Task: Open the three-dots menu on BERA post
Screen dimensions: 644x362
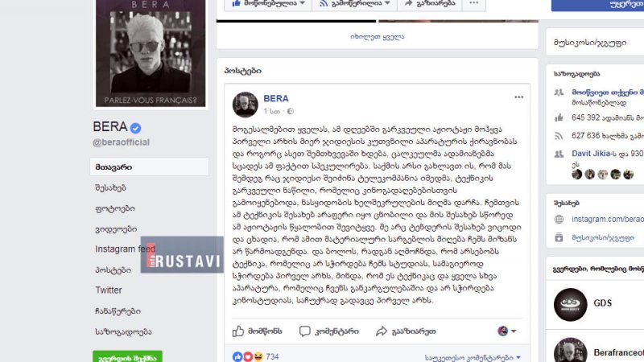Action: pyautogui.click(x=518, y=97)
